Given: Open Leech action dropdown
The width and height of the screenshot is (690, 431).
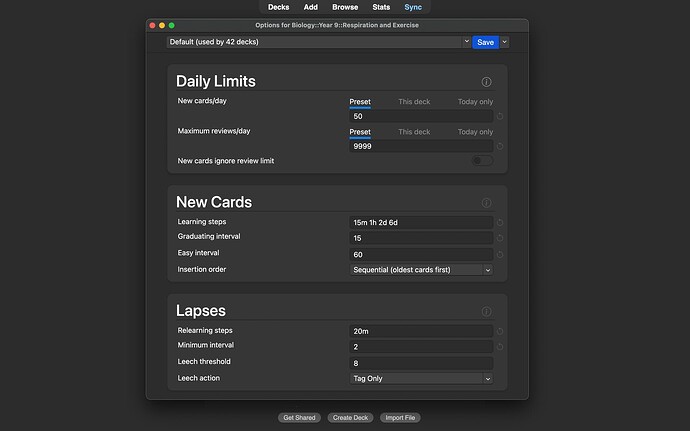Looking at the screenshot, I should [421, 378].
